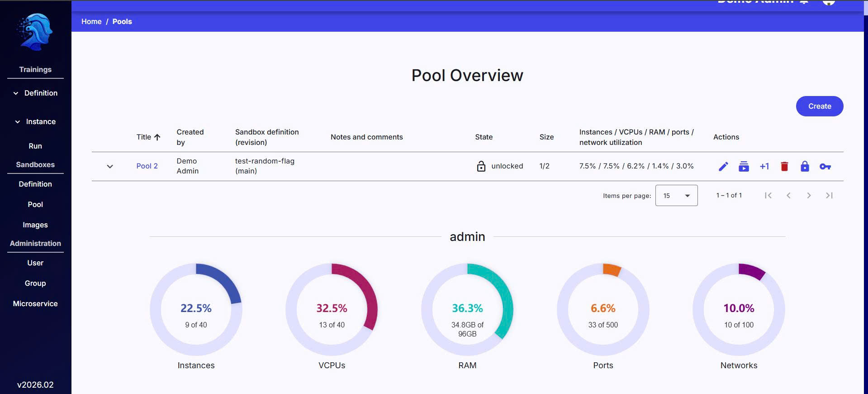Lock Pool 2 using the padlock action icon

805,166
